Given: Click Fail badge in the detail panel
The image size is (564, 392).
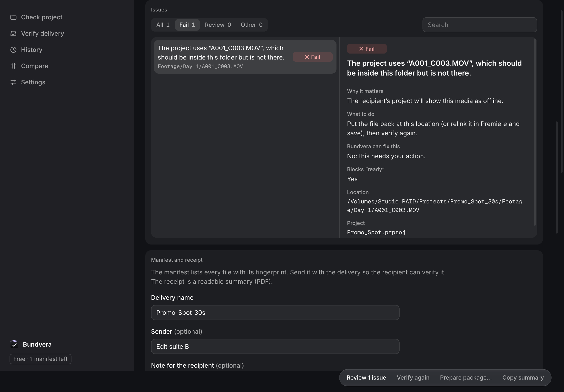Looking at the screenshot, I should click(367, 49).
